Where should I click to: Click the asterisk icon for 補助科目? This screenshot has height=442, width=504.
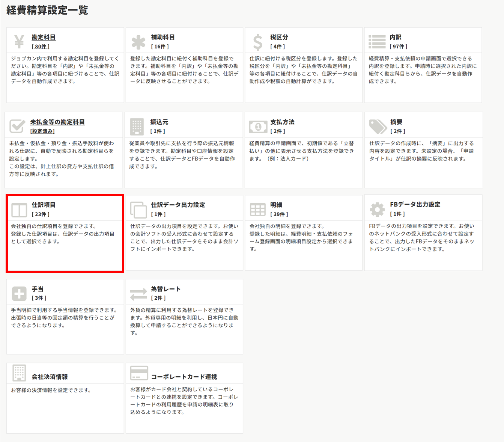(x=138, y=42)
